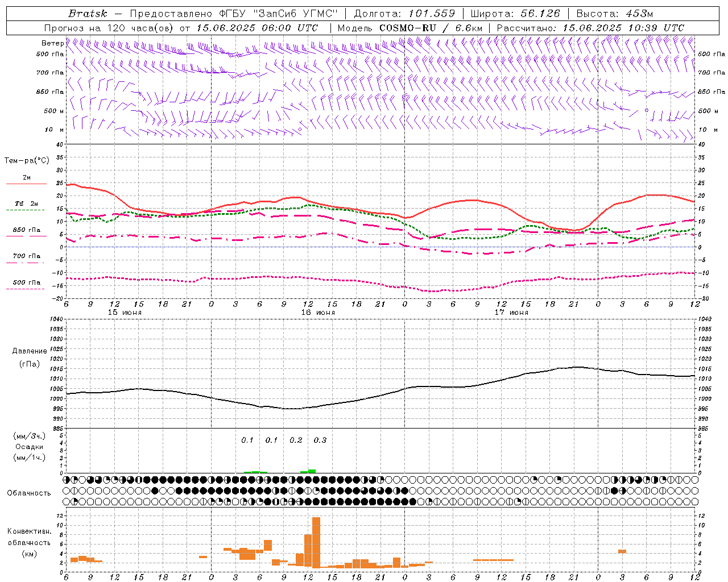Click the '(мм/3ч.)' precipitation unit label
This screenshot has width=728, height=582.
(x=30, y=436)
